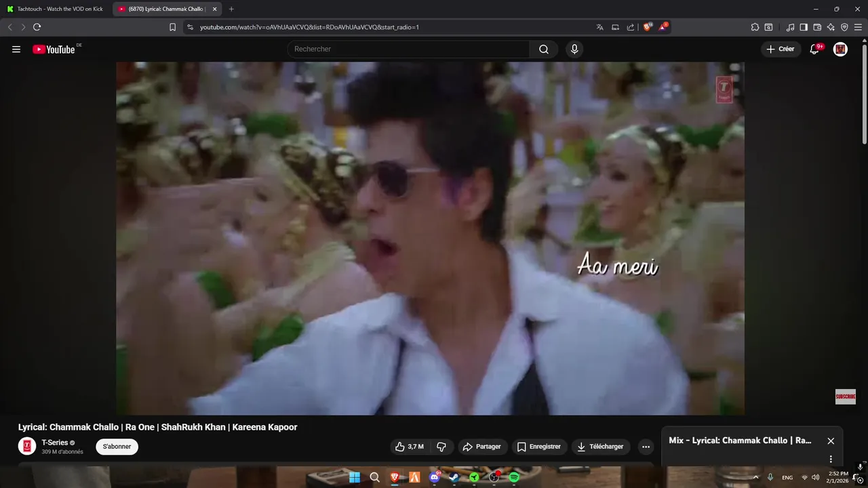868x488 pixels.
Task: Open the extensions puzzle icon
Action: [755, 27]
